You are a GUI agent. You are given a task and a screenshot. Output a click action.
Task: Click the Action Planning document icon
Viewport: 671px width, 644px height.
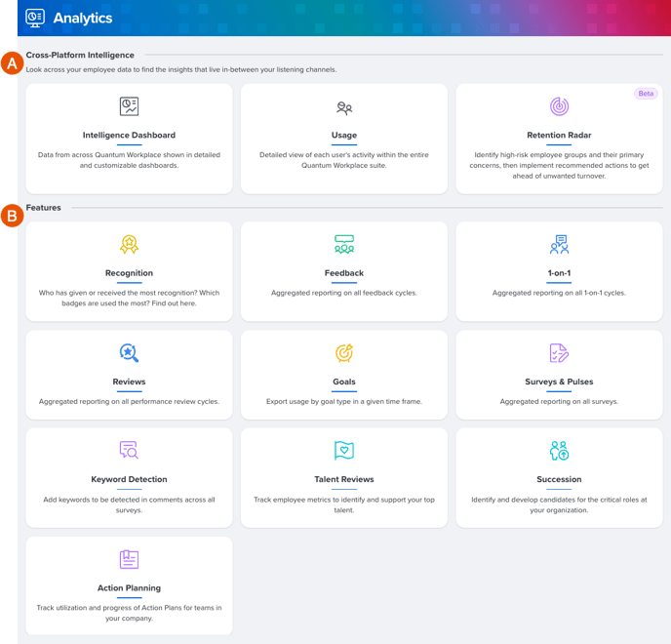click(x=129, y=559)
